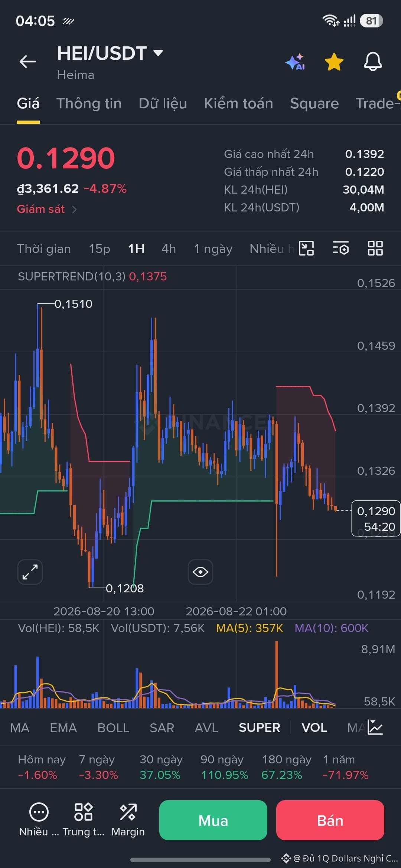Open the Giám sát link
This screenshot has height=868, width=401.
click(41, 209)
